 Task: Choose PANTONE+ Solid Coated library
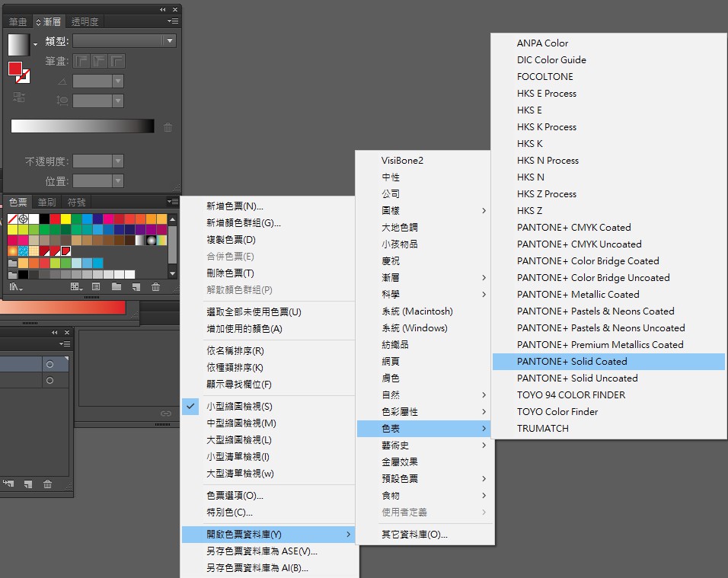point(608,361)
